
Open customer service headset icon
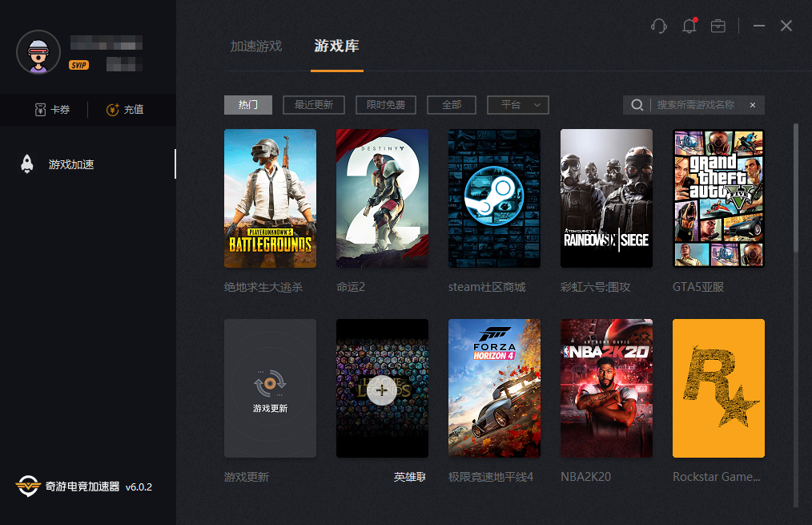[x=659, y=26]
